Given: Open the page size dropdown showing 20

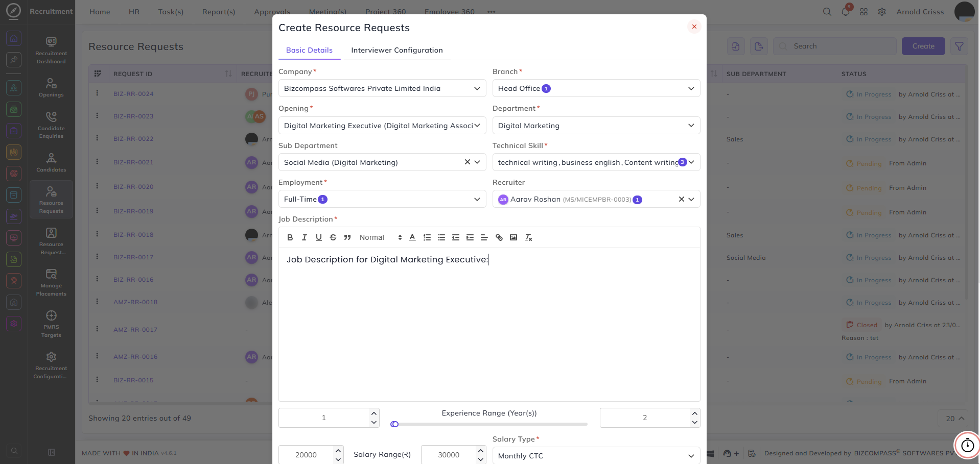Looking at the screenshot, I should pyautogui.click(x=954, y=419).
